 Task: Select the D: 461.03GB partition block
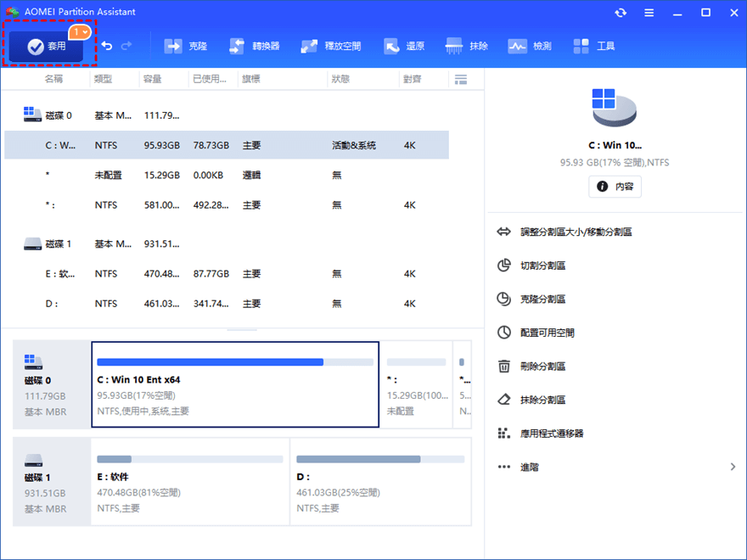(380, 481)
